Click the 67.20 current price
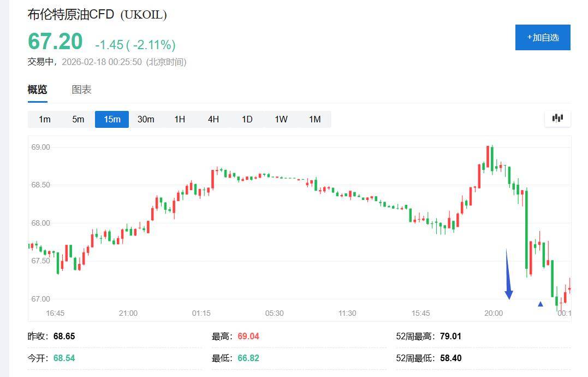Image resolution: width=588 pixels, height=377 pixels. click(x=55, y=42)
